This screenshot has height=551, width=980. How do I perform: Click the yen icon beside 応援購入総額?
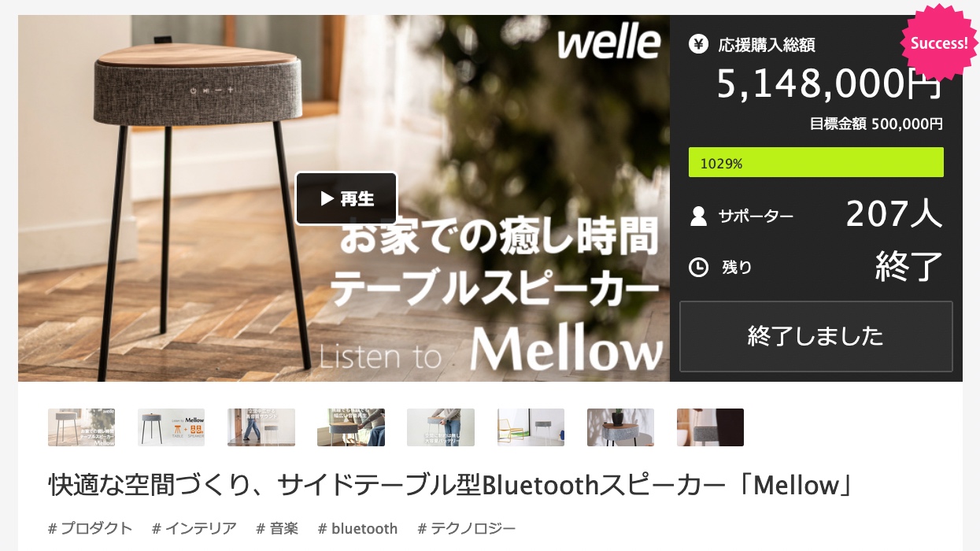point(698,45)
